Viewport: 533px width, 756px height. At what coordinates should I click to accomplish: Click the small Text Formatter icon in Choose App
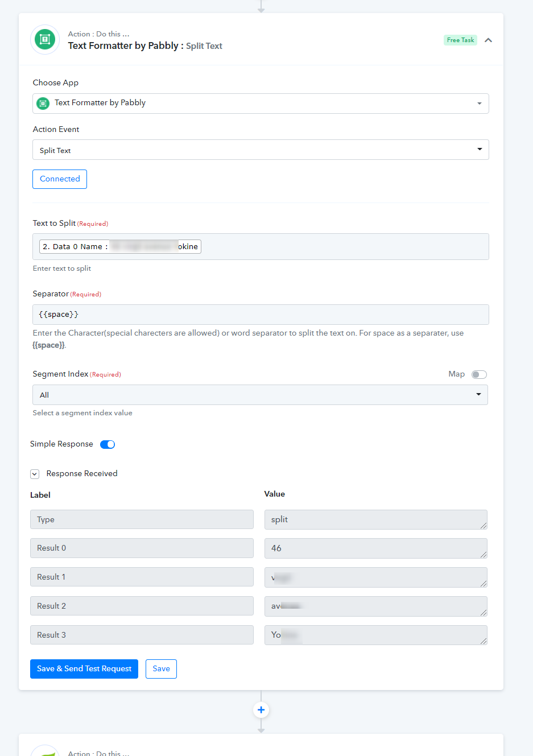tap(43, 104)
